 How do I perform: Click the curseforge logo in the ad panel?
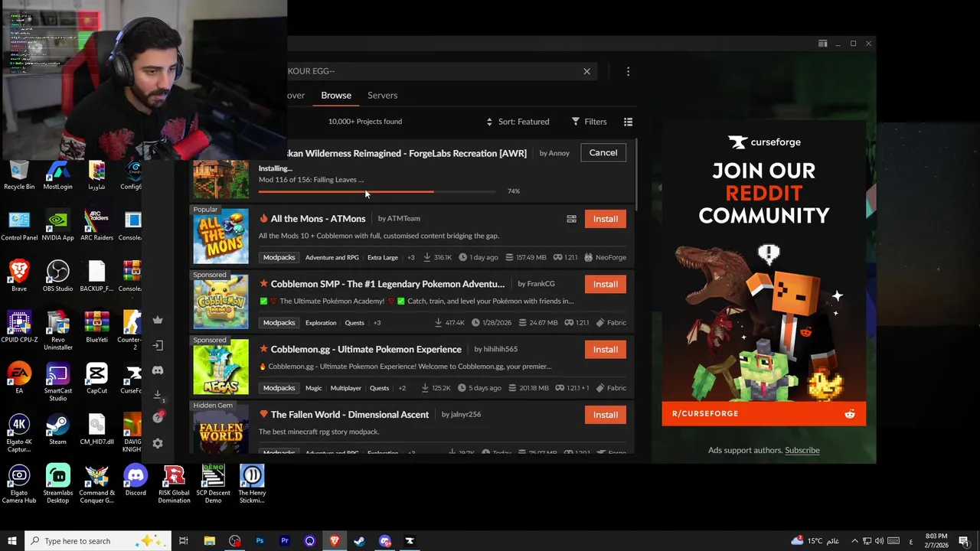764,142
